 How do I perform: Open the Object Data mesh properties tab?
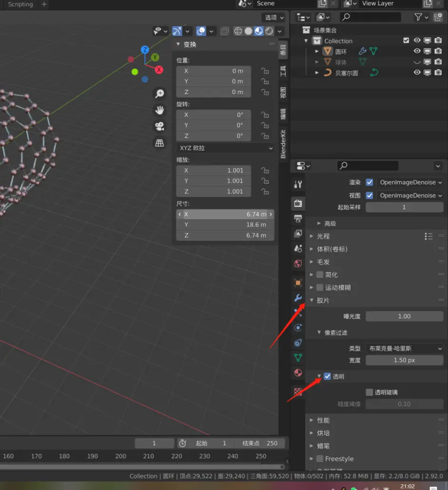(x=298, y=357)
